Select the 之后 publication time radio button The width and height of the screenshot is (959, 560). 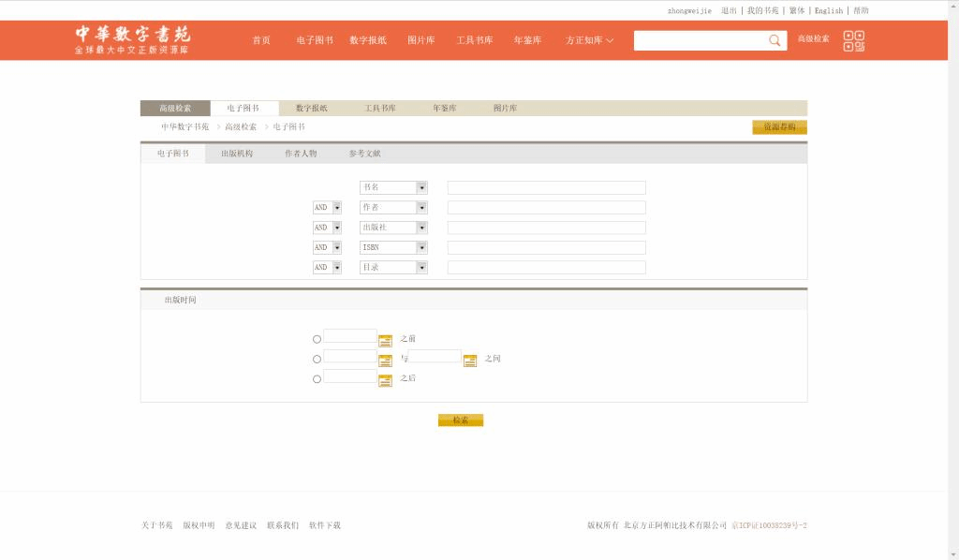[317, 379]
